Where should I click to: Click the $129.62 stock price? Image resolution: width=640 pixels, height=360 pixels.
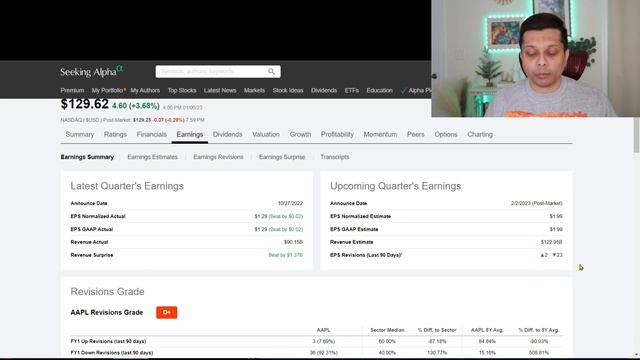[x=84, y=104]
